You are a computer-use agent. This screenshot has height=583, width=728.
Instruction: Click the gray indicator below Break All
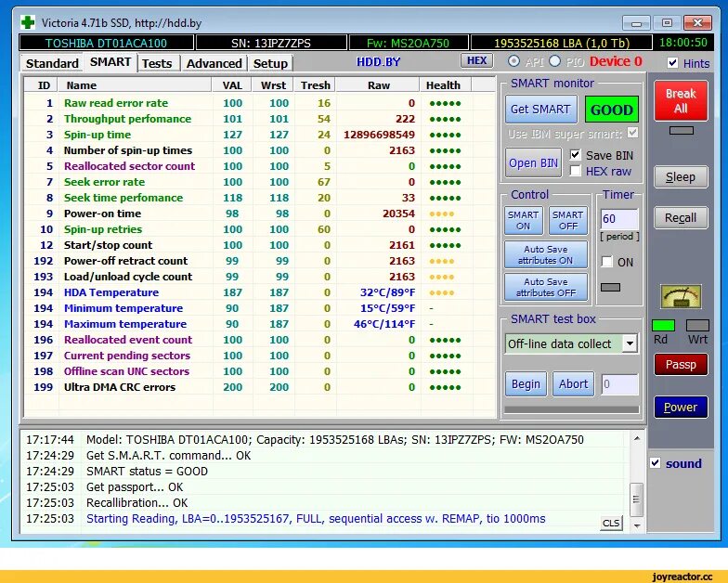coord(682,131)
